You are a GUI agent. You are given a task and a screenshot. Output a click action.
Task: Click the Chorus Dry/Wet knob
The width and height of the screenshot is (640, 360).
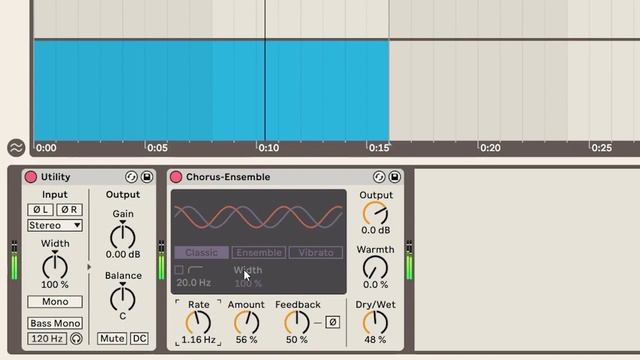pyautogui.click(x=375, y=322)
